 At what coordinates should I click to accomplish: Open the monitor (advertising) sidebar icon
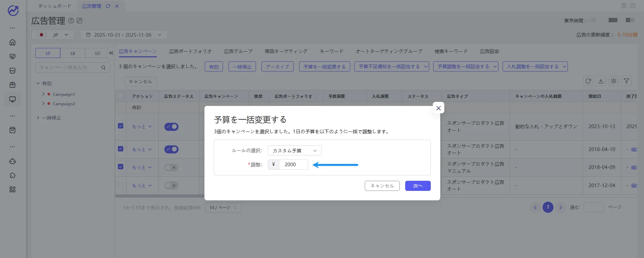tap(12, 99)
